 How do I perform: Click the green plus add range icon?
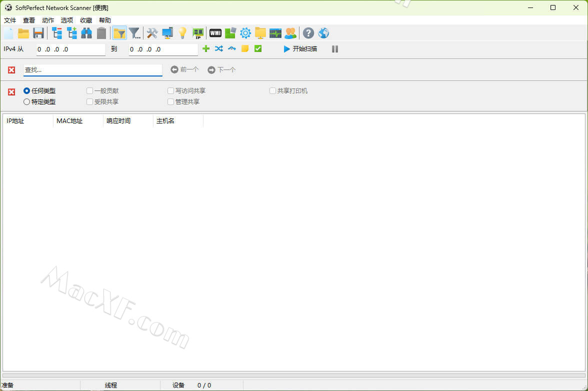coord(206,48)
